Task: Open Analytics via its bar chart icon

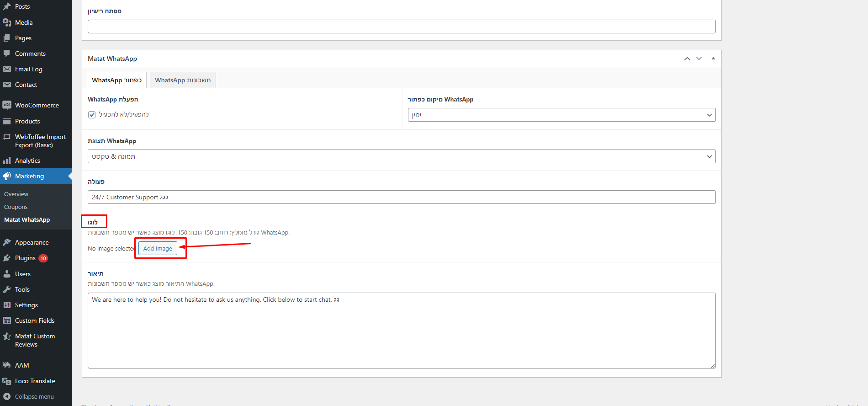Action: point(7,160)
